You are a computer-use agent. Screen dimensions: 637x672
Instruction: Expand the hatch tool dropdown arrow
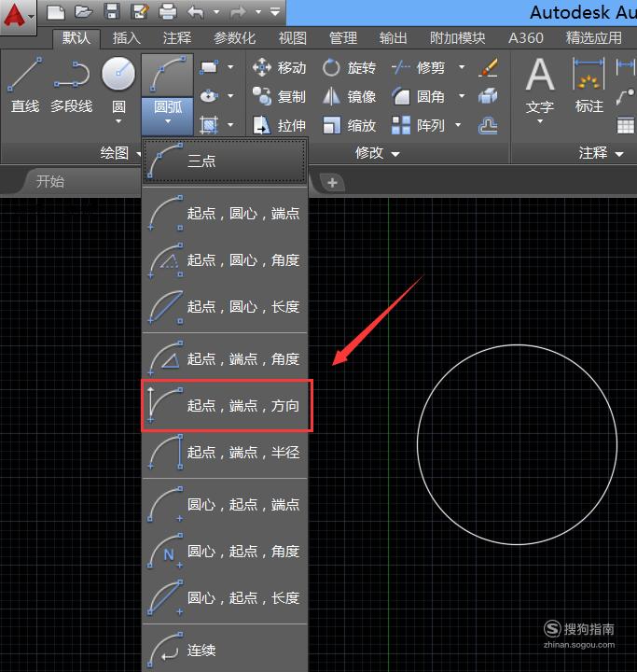click(x=230, y=125)
